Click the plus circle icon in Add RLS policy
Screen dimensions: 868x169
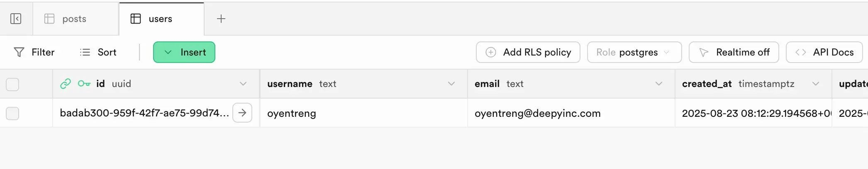pos(491,52)
